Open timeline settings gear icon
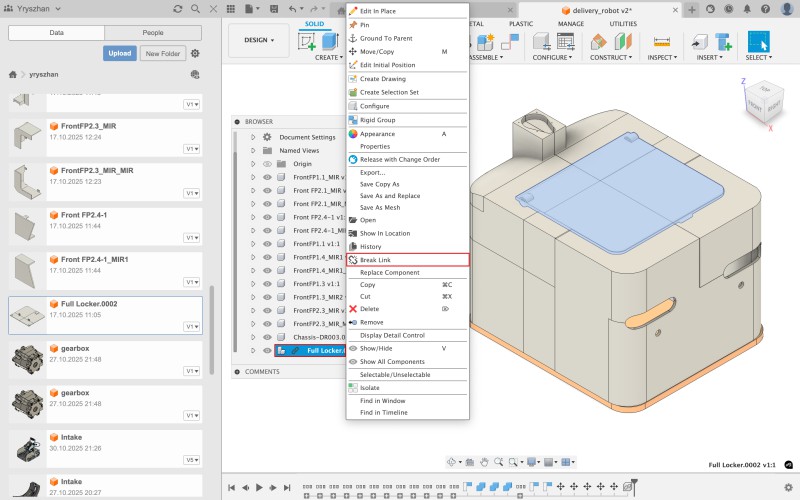The width and height of the screenshot is (800, 500). point(787,486)
